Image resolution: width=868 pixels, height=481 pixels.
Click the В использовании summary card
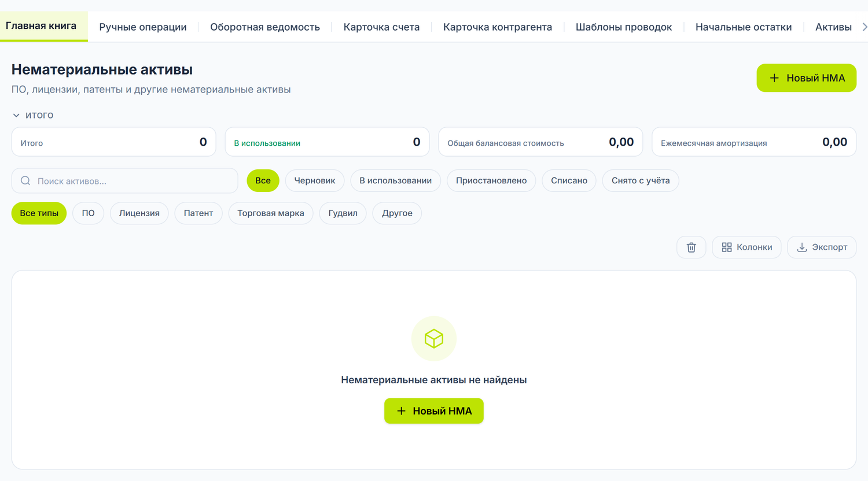327,142
